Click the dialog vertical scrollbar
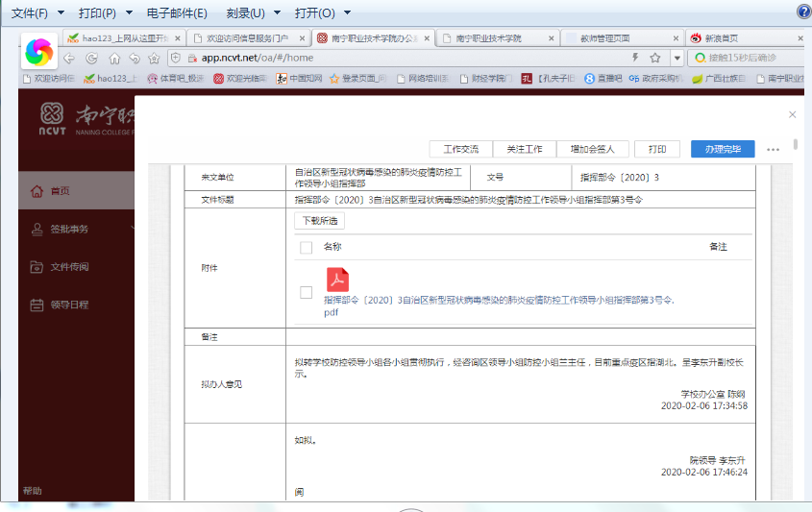812x512 pixels. (796, 145)
